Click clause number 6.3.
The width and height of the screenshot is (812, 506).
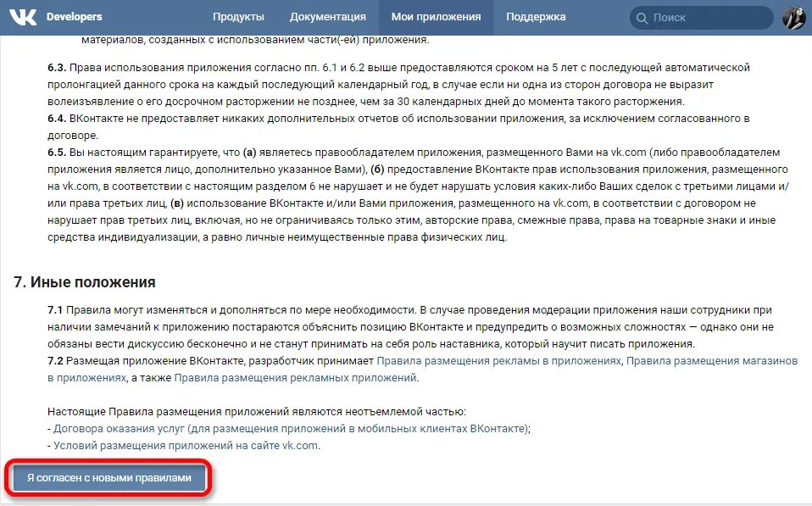pyautogui.click(x=57, y=68)
